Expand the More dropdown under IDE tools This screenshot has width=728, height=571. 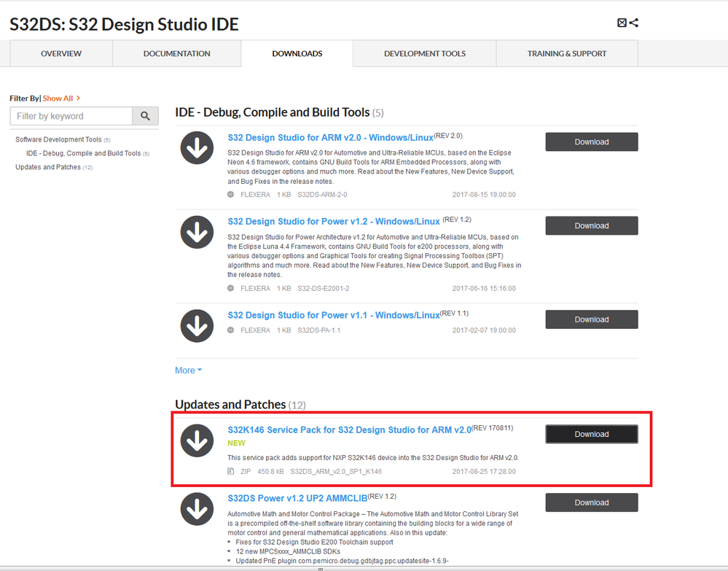tap(188, 370)
